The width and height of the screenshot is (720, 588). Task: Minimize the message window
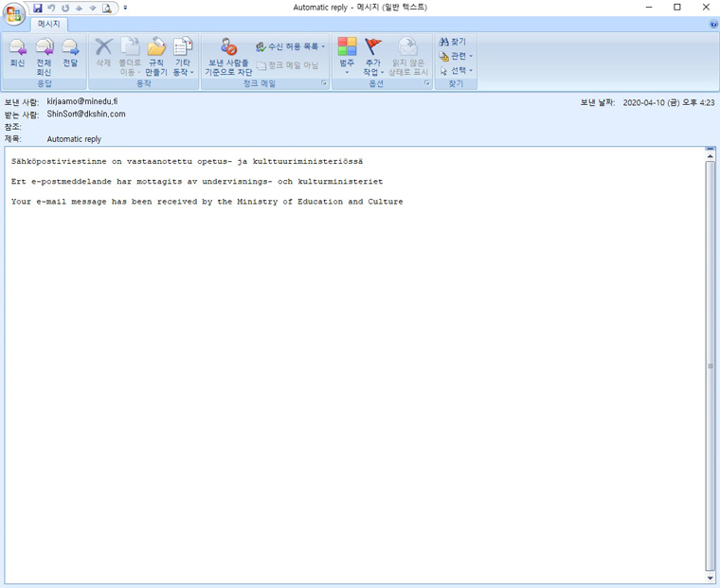point(649,8)
